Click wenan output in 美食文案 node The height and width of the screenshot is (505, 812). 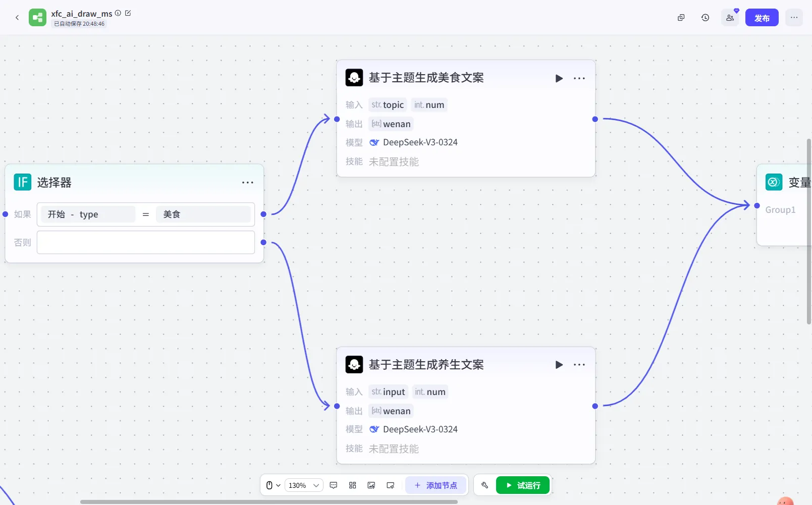click(391, 124)
